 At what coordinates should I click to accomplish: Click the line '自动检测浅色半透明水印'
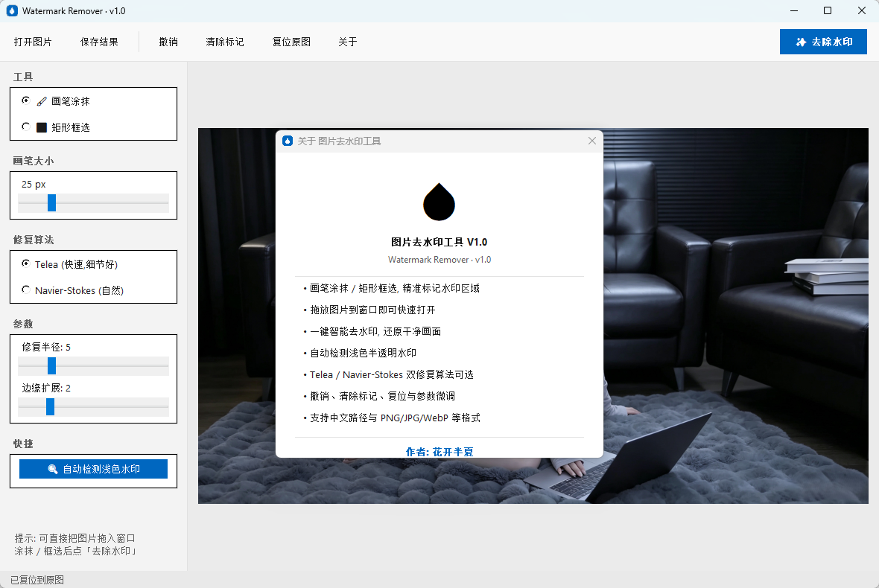click(363, 353)
